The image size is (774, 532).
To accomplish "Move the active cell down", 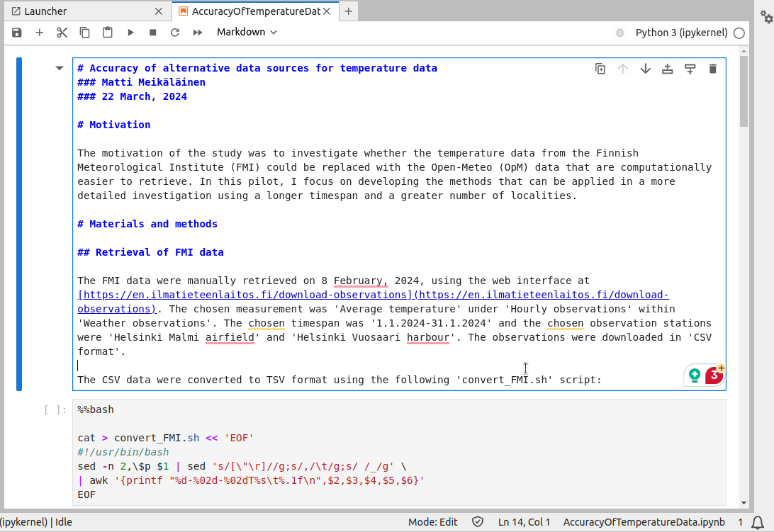I will click(x=645, y=69).
